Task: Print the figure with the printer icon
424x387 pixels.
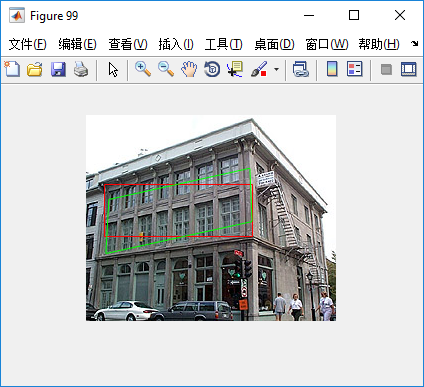Action: pos(81,69)
